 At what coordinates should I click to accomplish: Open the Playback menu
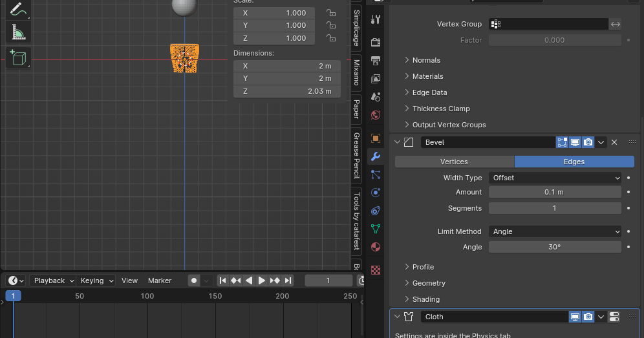53,280
